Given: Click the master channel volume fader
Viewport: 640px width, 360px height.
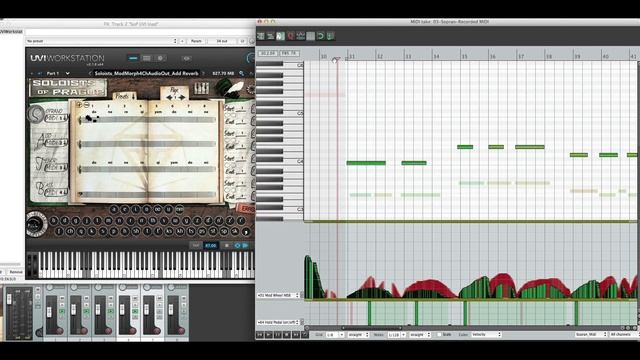Looking at the screenshot, I should [x=9, y=300].
